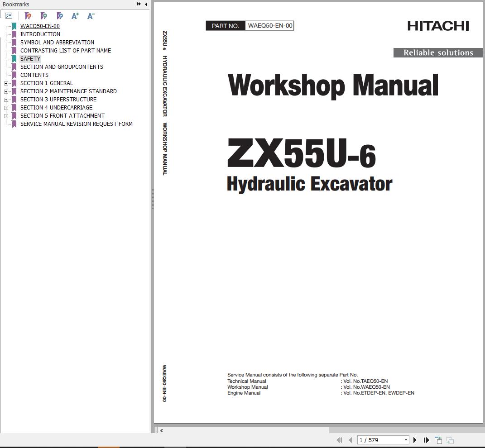This screenshot has height=448, width=485.
Task: Open SECTION AND GROUPCONTENTS bookmark
Action: tap(62, 67)
